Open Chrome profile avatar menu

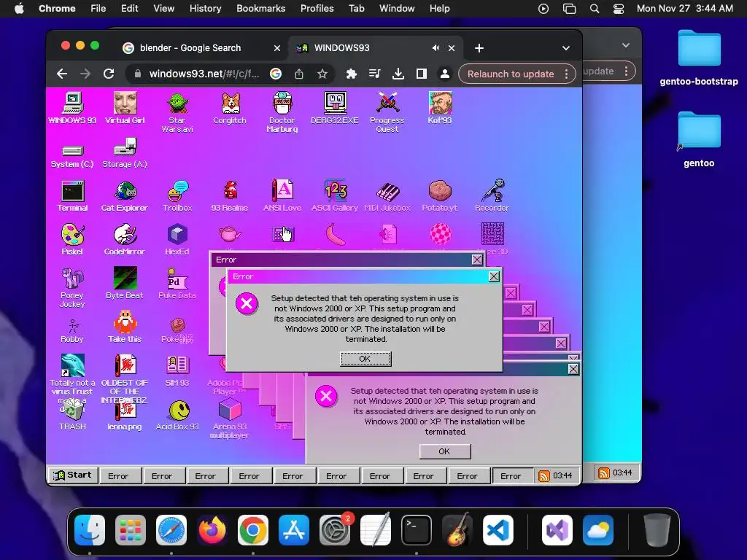coord(445,74)
